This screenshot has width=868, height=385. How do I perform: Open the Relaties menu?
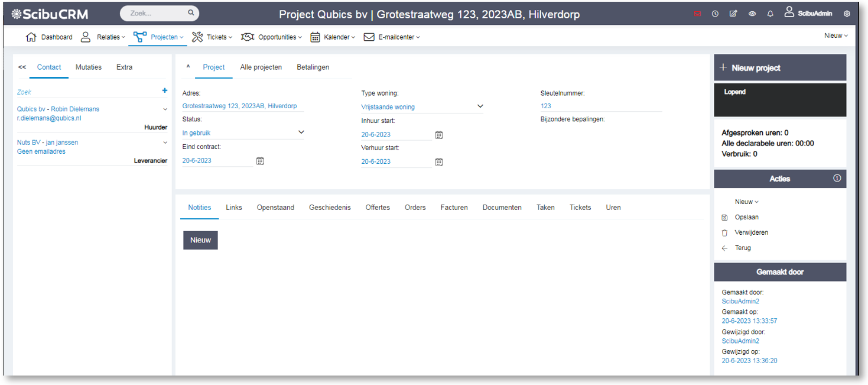click(x=103, y=37)
